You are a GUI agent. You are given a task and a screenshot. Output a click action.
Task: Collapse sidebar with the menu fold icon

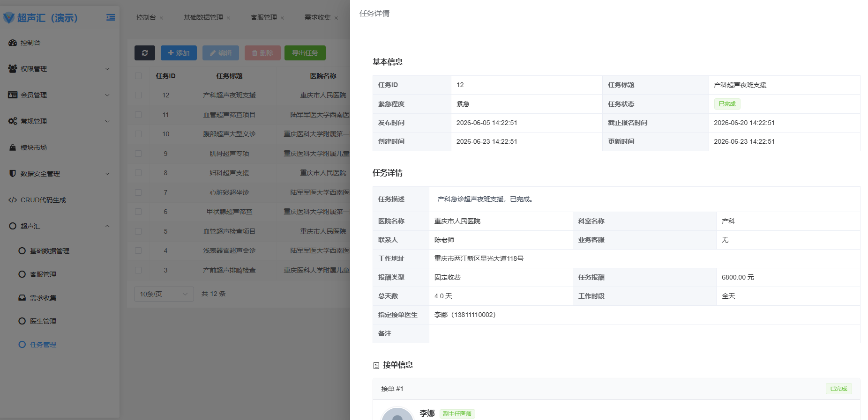111,17
